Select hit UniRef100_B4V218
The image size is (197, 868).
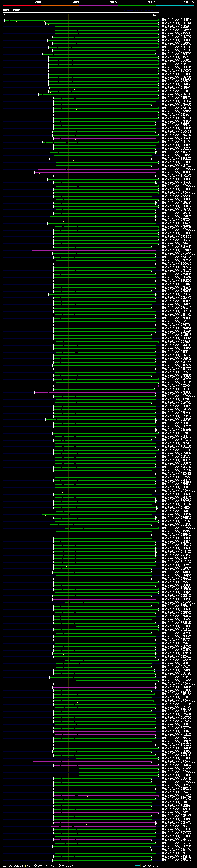pos(177,57)
